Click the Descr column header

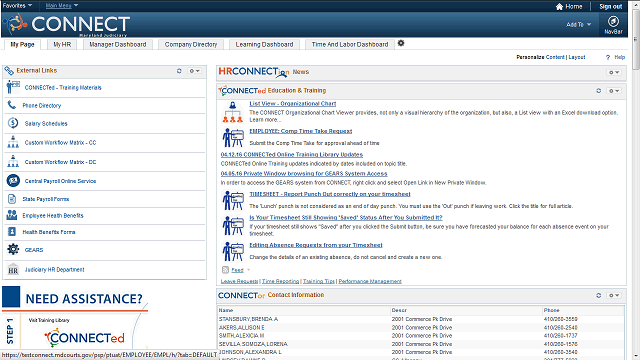tap(399, 310)
